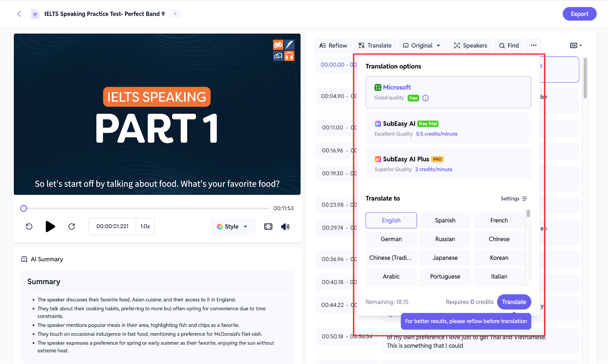Click the 0.5 credits/minute text

437,134
